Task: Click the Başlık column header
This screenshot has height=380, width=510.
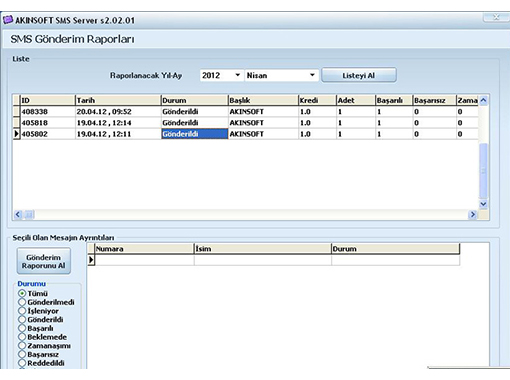Action: click(x=263, y=100)
